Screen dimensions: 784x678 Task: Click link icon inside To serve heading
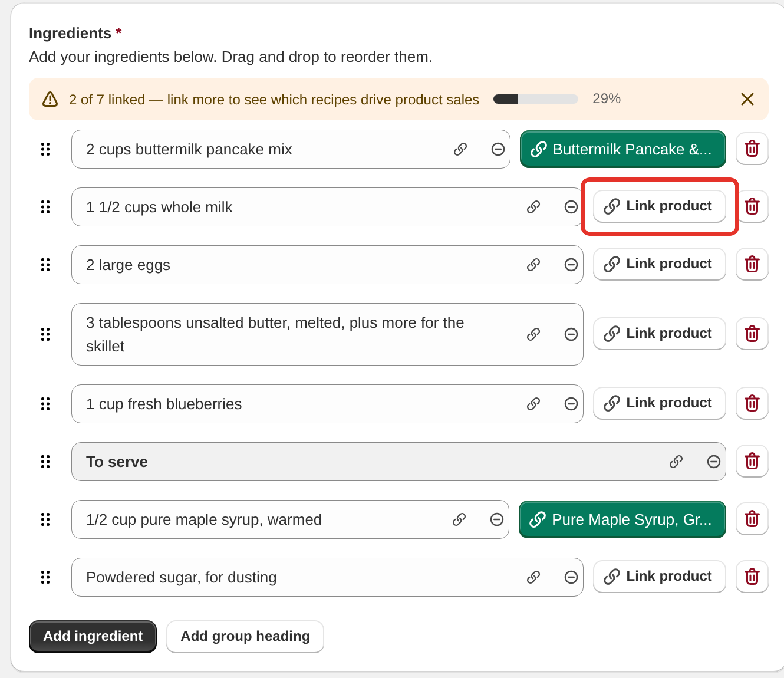676,462
